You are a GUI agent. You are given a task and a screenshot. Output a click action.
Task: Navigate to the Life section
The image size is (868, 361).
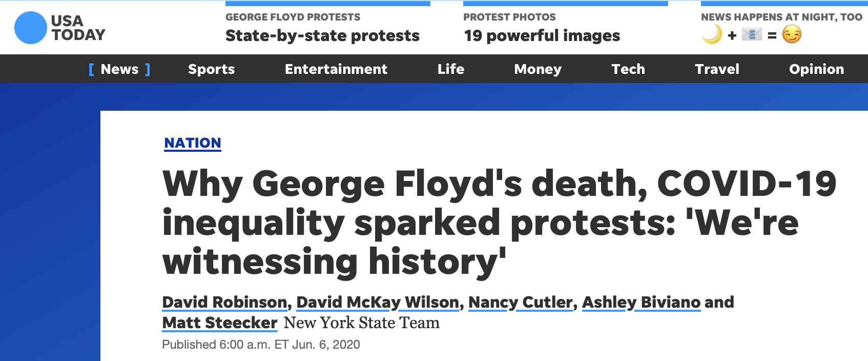[x=451, y=69]
